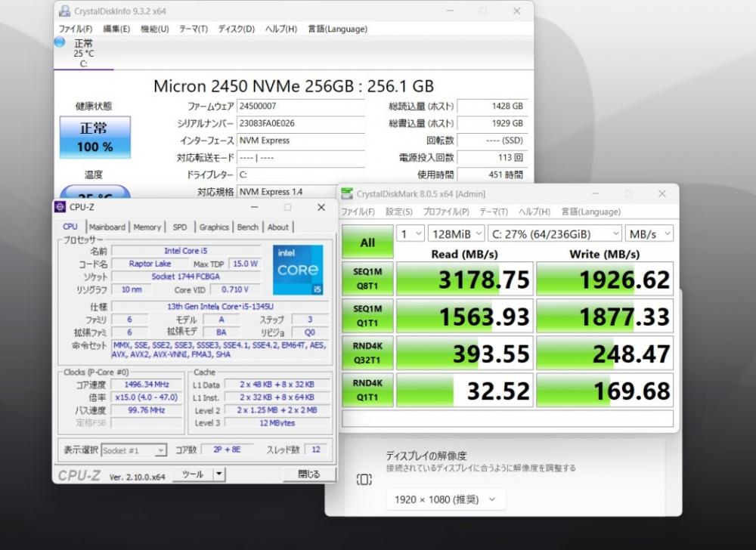Open ディスク(D) menu in CrystalDiskInfo
Viewport: 756px width, 550px height.
coord(236,29)
